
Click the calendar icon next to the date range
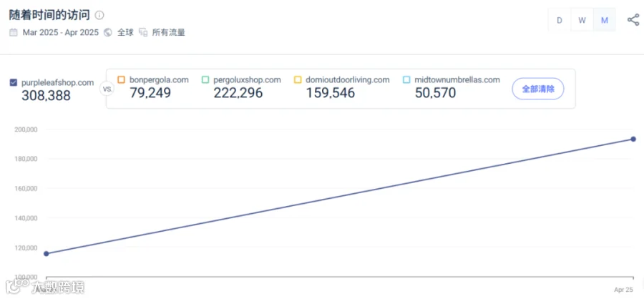point(14,32)
